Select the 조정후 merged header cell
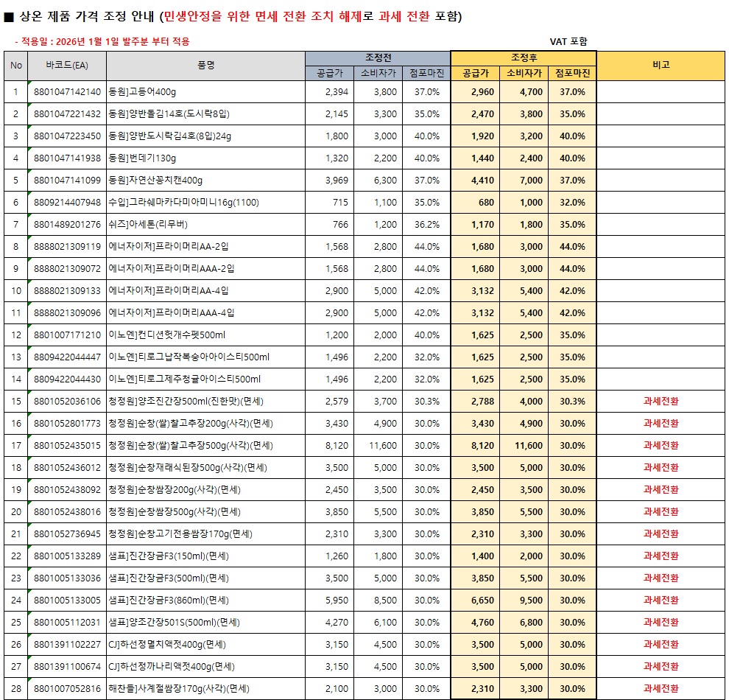The height and width of the screenshot is (700, 729). coord(523,57)
